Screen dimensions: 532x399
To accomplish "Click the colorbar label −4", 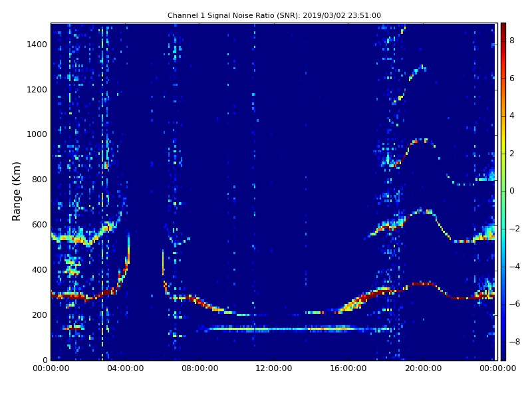I will click(514, 267).
